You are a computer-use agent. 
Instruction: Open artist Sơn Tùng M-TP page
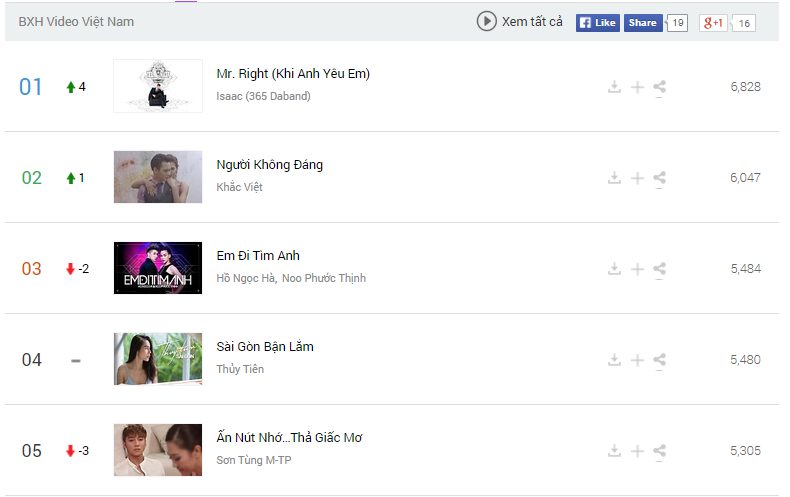click(x=253, y=460)
